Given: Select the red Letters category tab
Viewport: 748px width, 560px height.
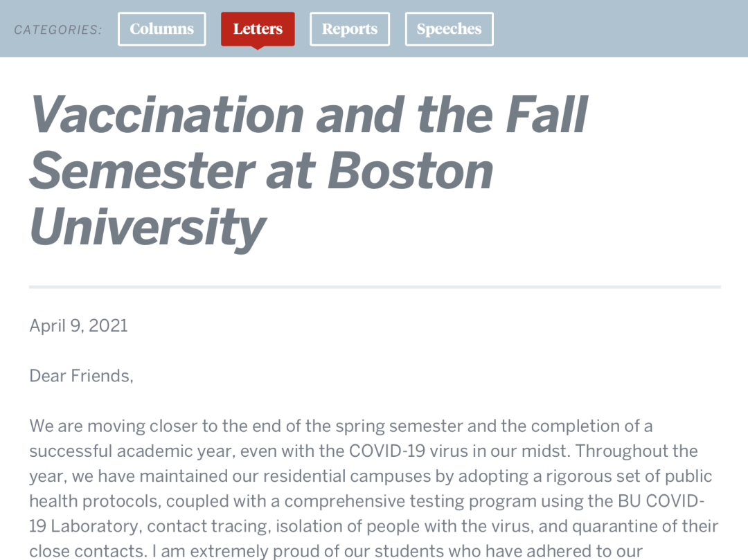Looking at the screenshot, I should [258, 29].
